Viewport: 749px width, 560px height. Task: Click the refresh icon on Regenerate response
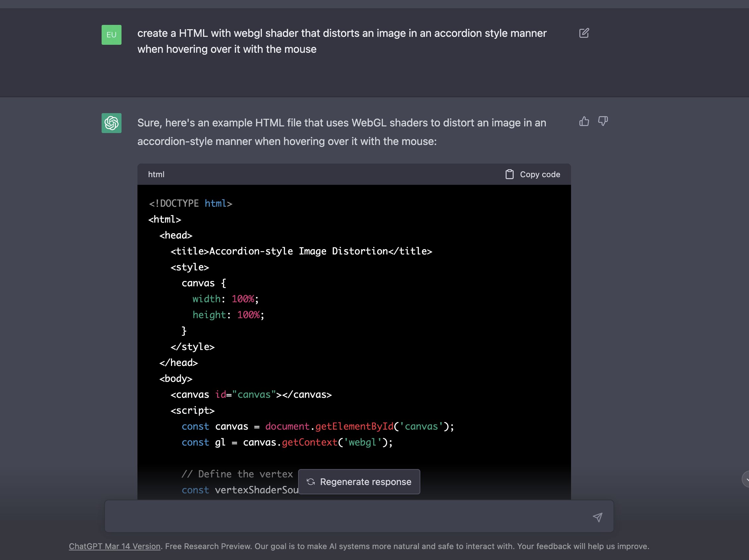[x=310, y=481]
